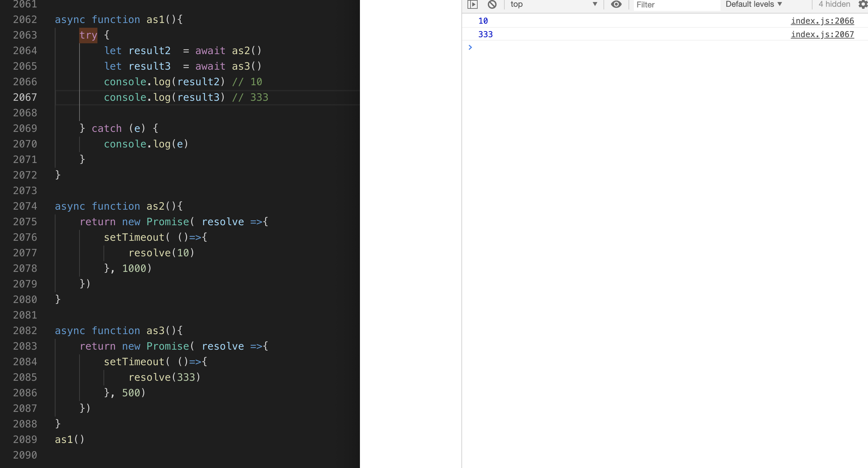Clear the console output
This screenshot has height=468, width=868.
point(492,4)
